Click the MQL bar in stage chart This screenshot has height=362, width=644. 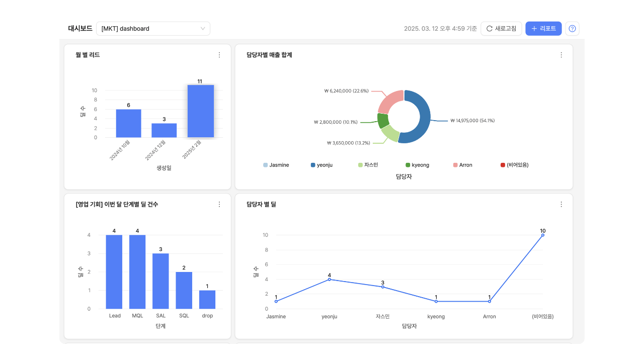point(137,271)
